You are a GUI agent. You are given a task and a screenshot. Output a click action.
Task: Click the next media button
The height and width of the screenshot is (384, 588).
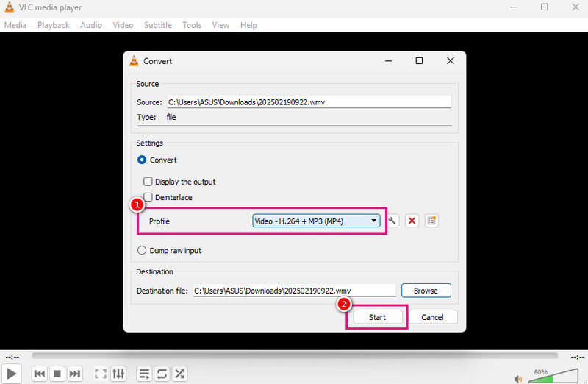coord(75,374)
